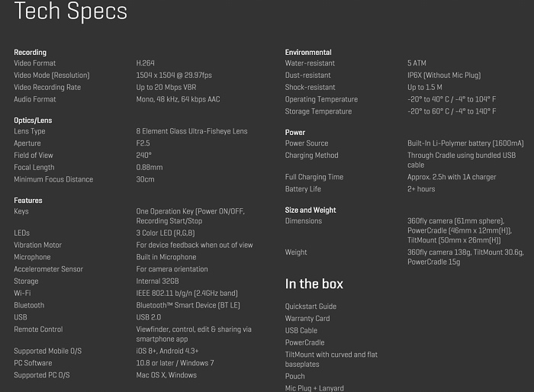This screenshot has height=392, width=534.
Task: Click the Video Format value H.264
Action: [145, 63]
